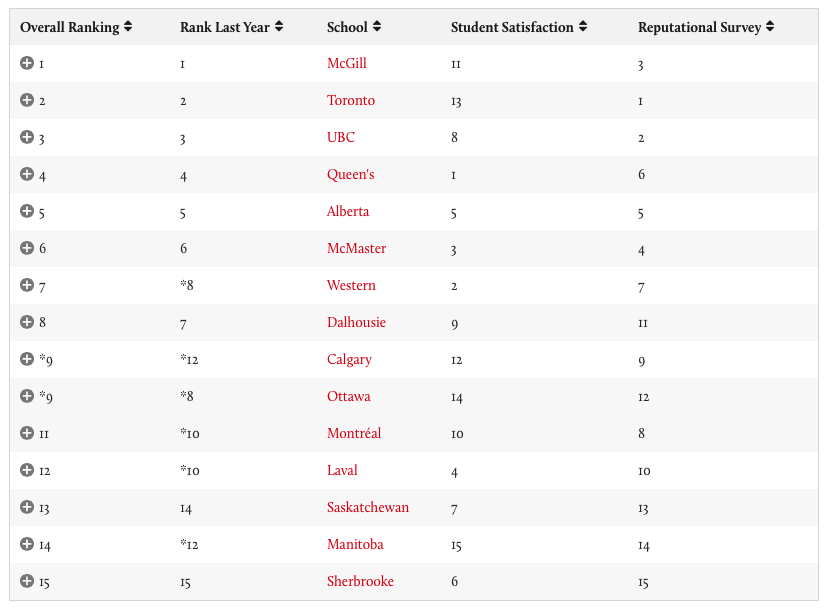
Task: Click the plus icon beside rank 3
Action: pyautogui.click(x=27, y=137)
